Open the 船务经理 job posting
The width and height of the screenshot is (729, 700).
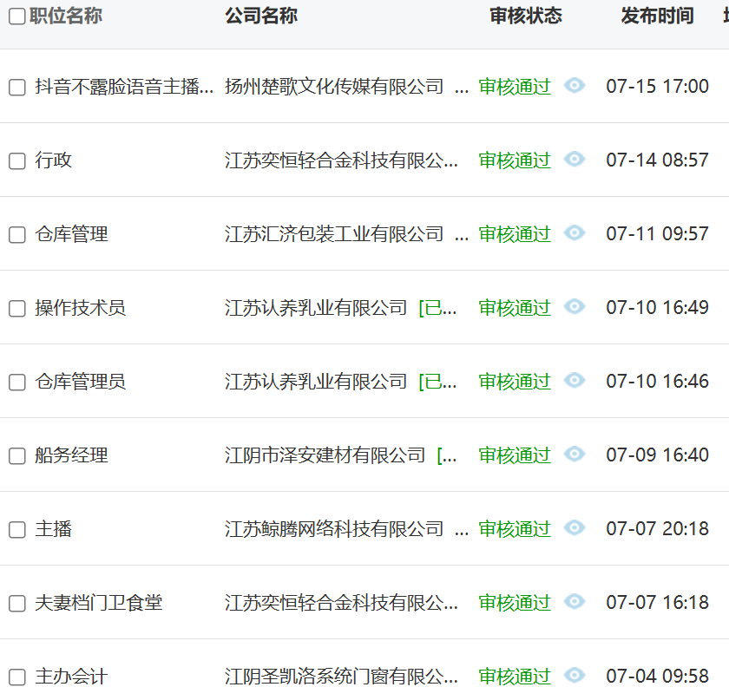(x=71, y=455)
